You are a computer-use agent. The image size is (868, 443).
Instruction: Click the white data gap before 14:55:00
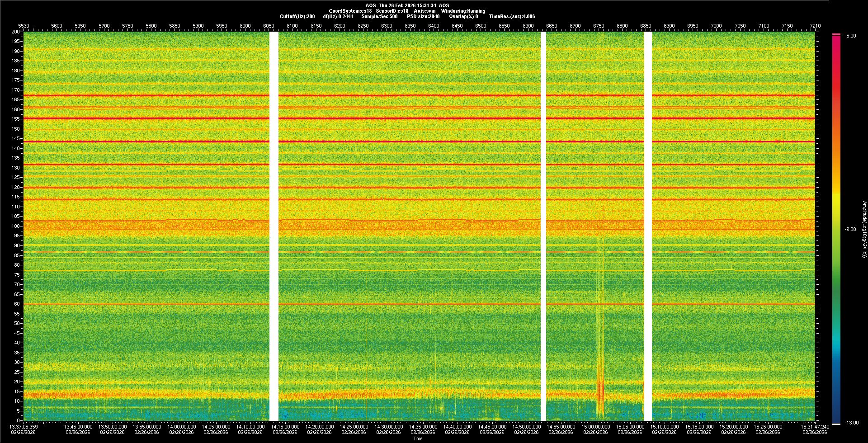pyautogui.click(x=543, y=226)
